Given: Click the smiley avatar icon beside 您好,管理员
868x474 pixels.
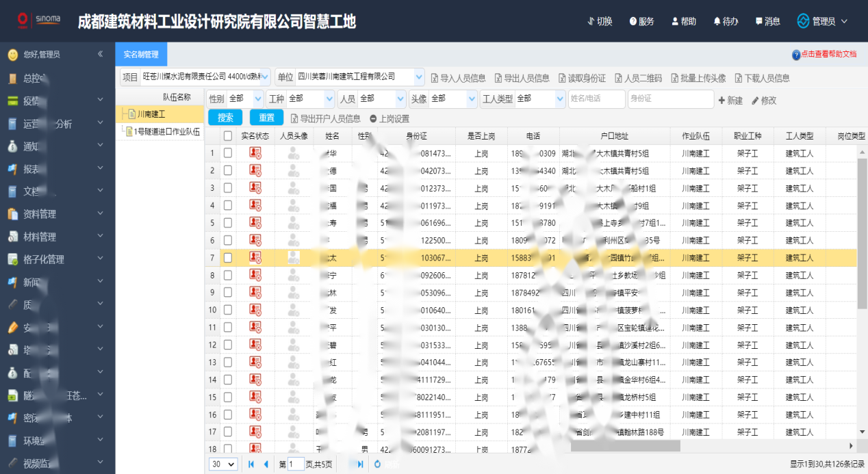Looking at the screenshot, I should [x=12, y=55].
